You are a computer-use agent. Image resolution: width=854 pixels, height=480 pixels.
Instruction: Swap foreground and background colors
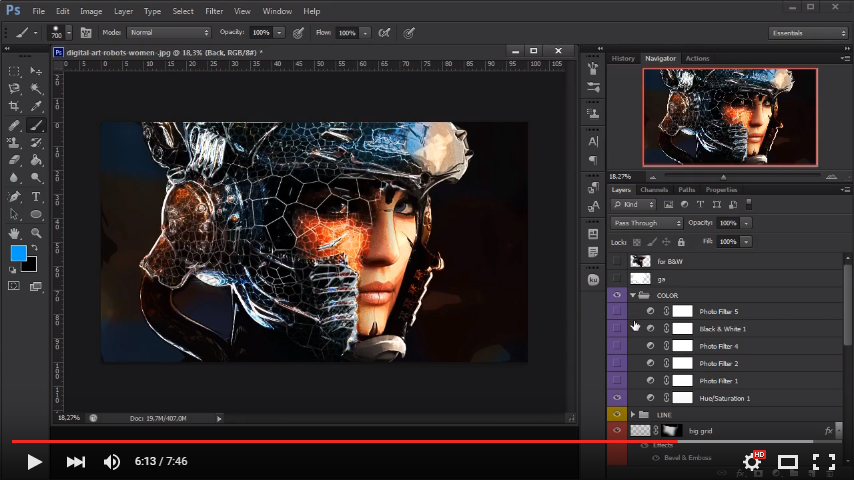pyautogui.click(x=34, y=248)
